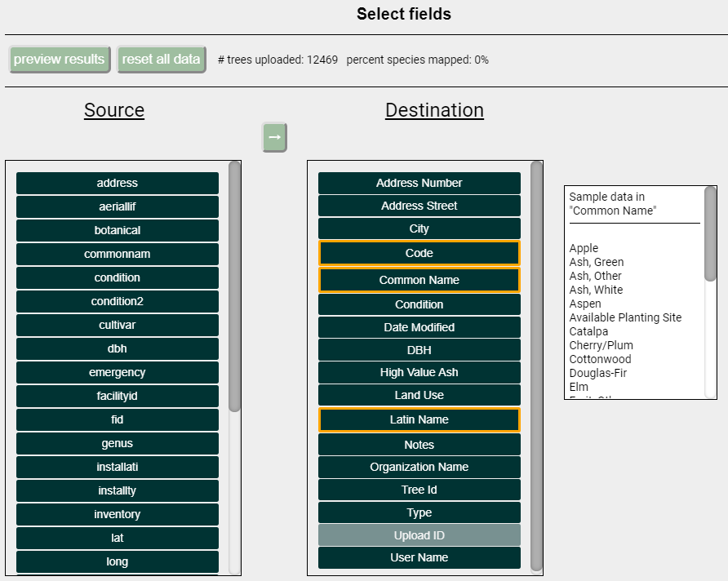Select the commonnam source field
The image size is (728, 581).
point(117,254)
